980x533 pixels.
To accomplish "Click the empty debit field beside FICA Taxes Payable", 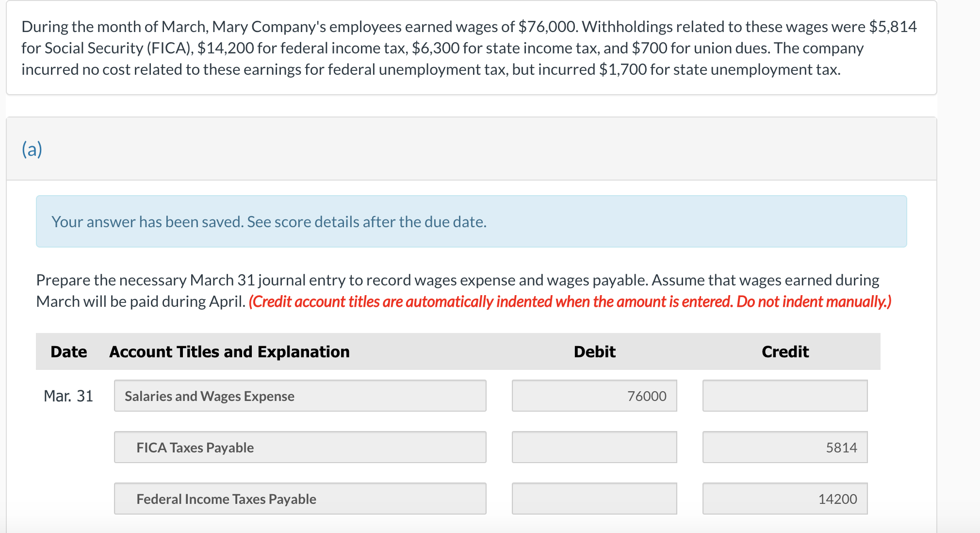I will tap(594, 447).
